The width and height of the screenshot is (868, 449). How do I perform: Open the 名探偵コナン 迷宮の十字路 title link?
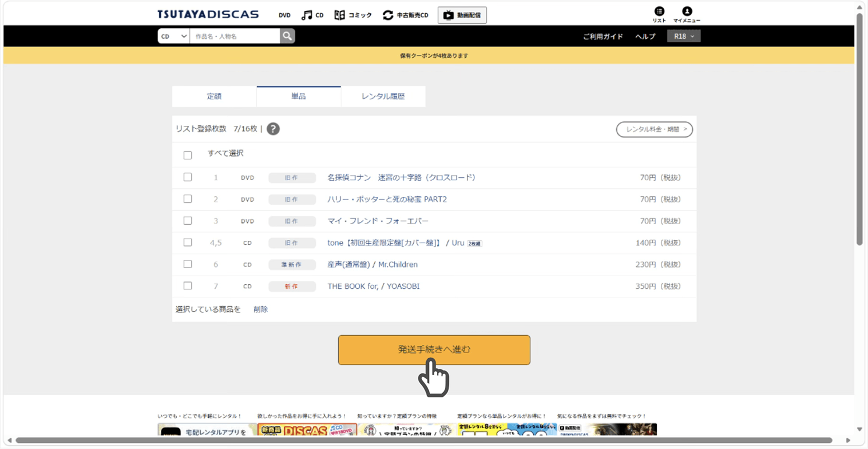coord(401,177)
